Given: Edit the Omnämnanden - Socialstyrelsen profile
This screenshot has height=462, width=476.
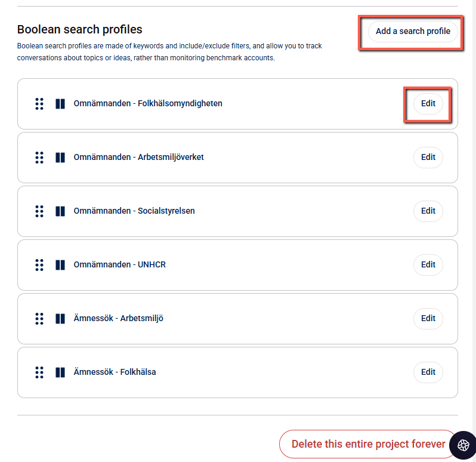Looking at the screenshot, I should tap(428, 211).
